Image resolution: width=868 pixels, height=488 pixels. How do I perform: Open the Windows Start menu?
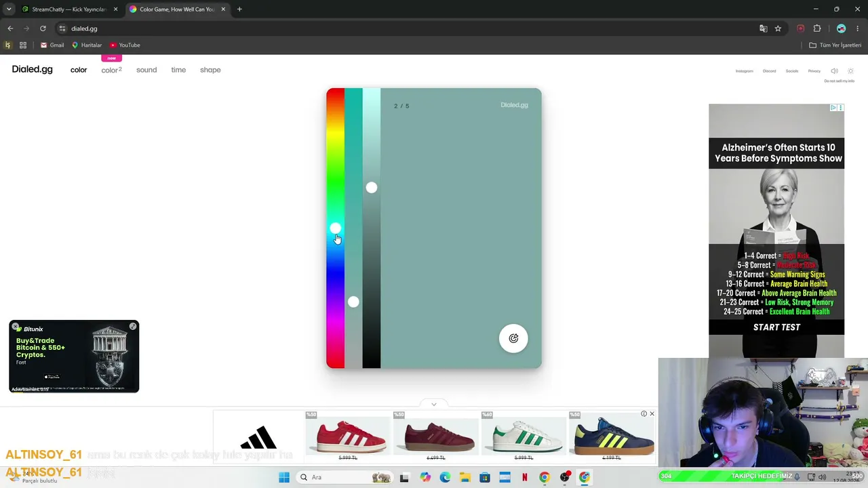(284, 477)
